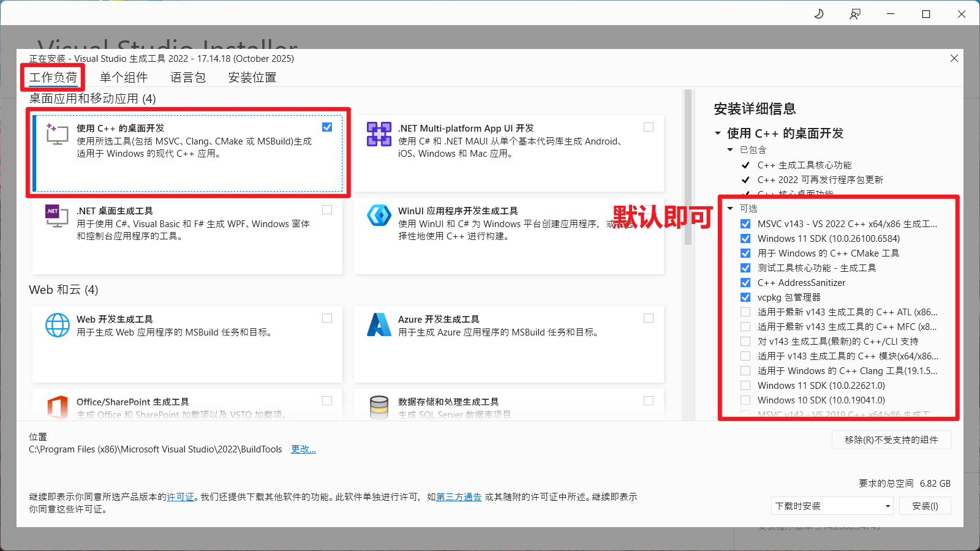Uncheck 用于 Windows 的 C++ CMake 工具
980x551 pixels.
[x=745, y=253]
